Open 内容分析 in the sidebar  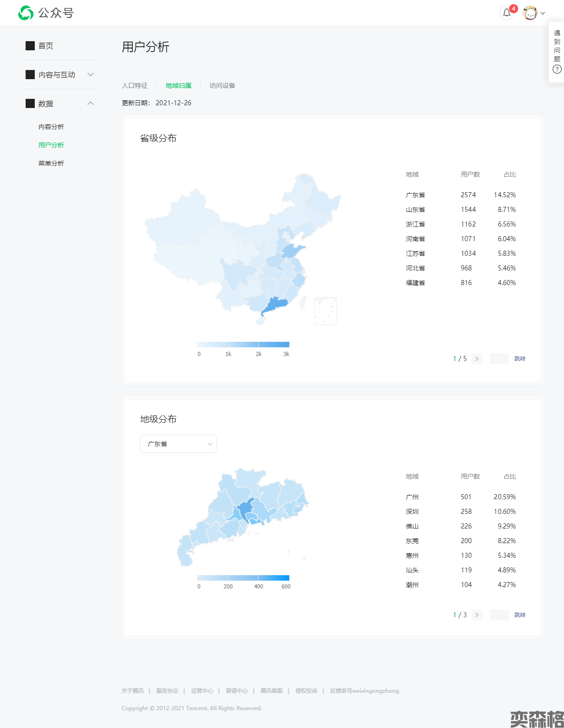coord(51,127)
